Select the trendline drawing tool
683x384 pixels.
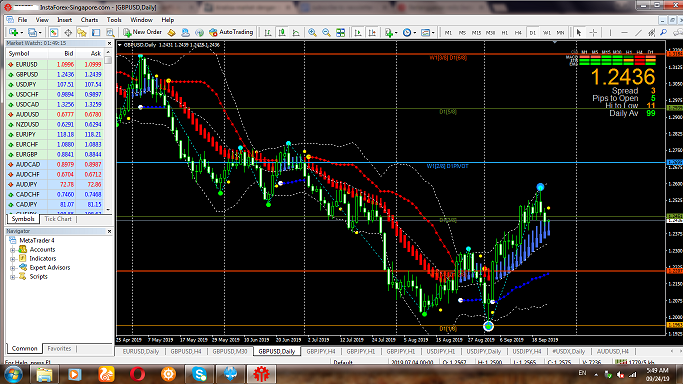638,32
